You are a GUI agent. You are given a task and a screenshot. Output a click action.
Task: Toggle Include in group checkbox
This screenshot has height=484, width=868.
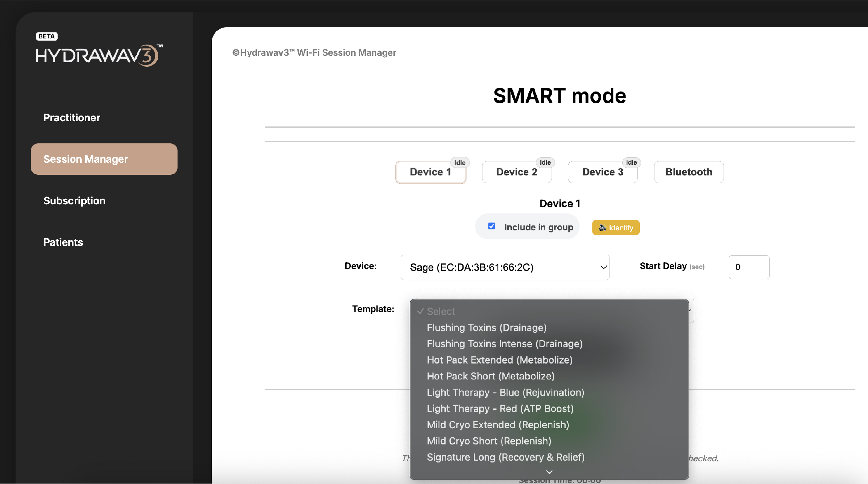click(x=491, y=226)
